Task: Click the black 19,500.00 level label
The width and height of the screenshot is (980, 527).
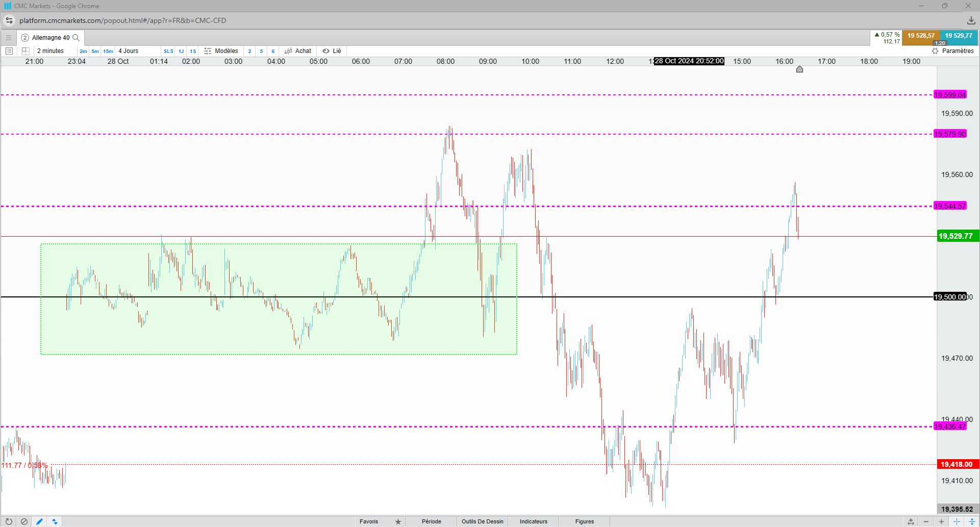Action: pyautogui.click(x=950, y=297)
